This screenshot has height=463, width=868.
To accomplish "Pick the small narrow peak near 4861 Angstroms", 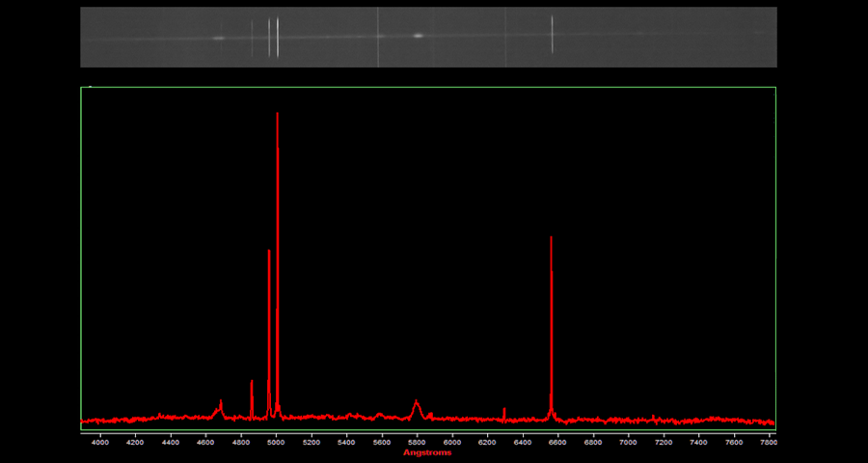I will (252, 382).
